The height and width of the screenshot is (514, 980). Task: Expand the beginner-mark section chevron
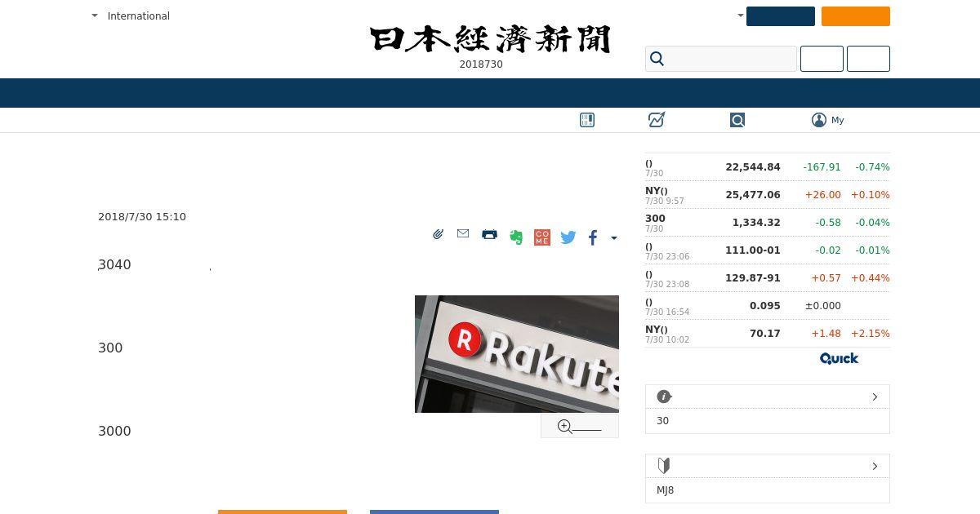(x=875, y=466)
